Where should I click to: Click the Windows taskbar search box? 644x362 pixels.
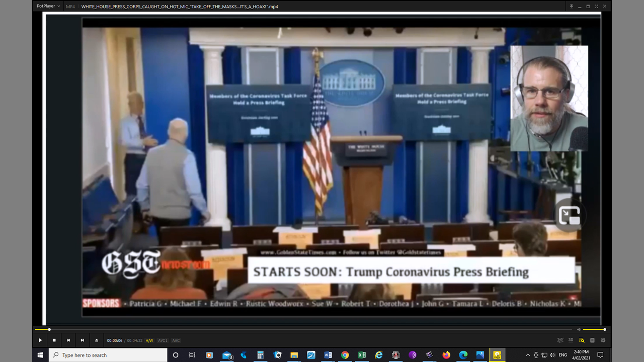tap(108, 355)
